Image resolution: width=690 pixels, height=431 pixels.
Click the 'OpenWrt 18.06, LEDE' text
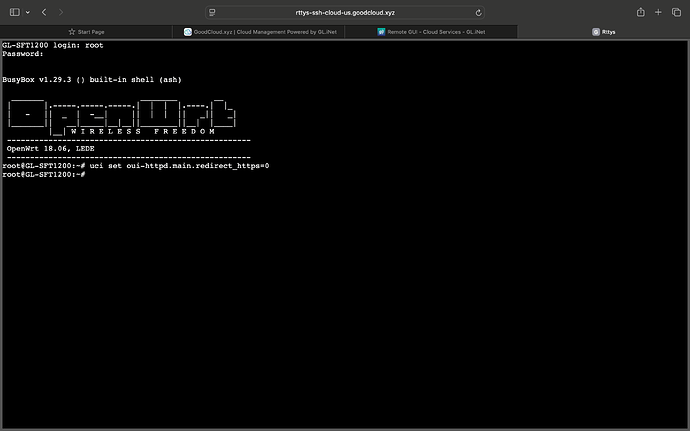point(51,149)
